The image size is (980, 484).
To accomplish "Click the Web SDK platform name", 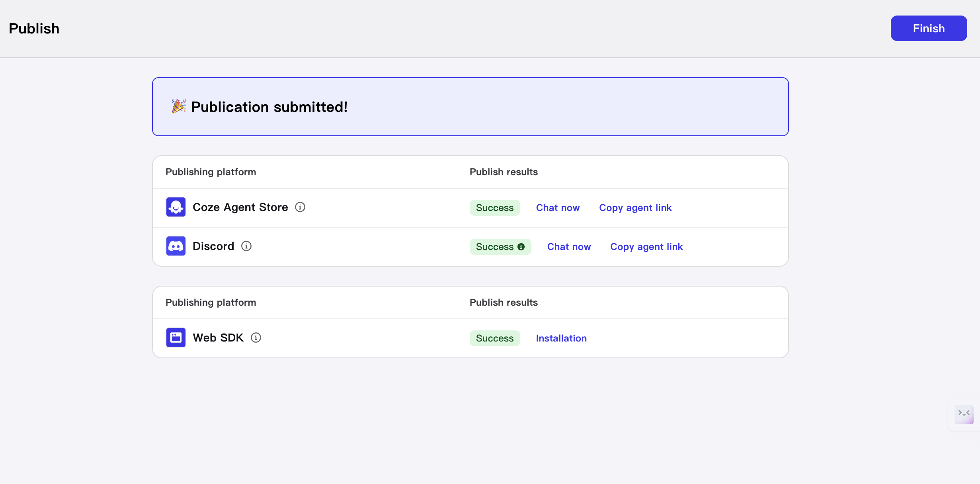I will coord(218,338).
